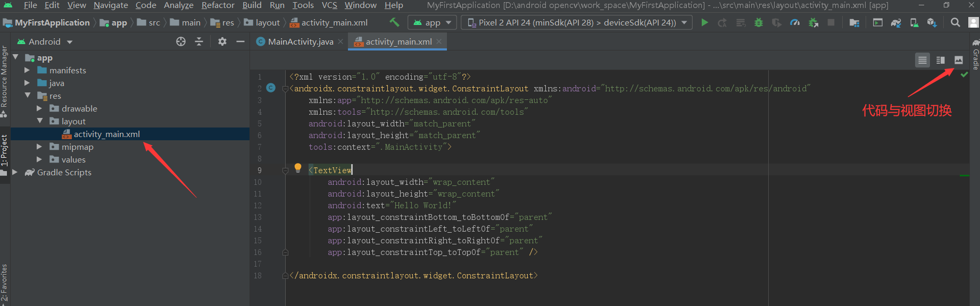The height and width of the screenshot is (306, 980).
Task: Toggle the Resource Manager tool window
Action: (4, 81)
